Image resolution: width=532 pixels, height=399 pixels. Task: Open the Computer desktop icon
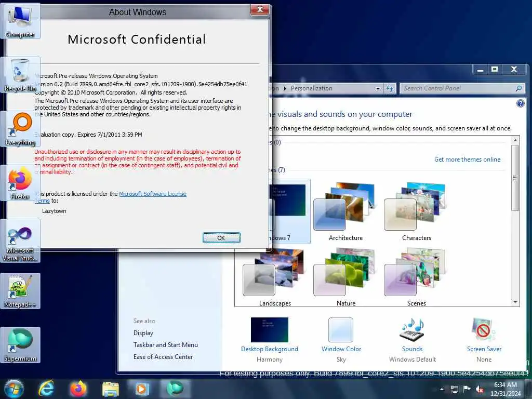pos(20,21)
